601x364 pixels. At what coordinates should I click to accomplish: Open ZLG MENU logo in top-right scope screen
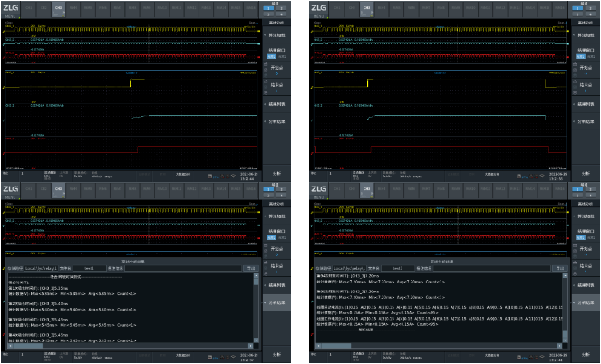[318, 10]
